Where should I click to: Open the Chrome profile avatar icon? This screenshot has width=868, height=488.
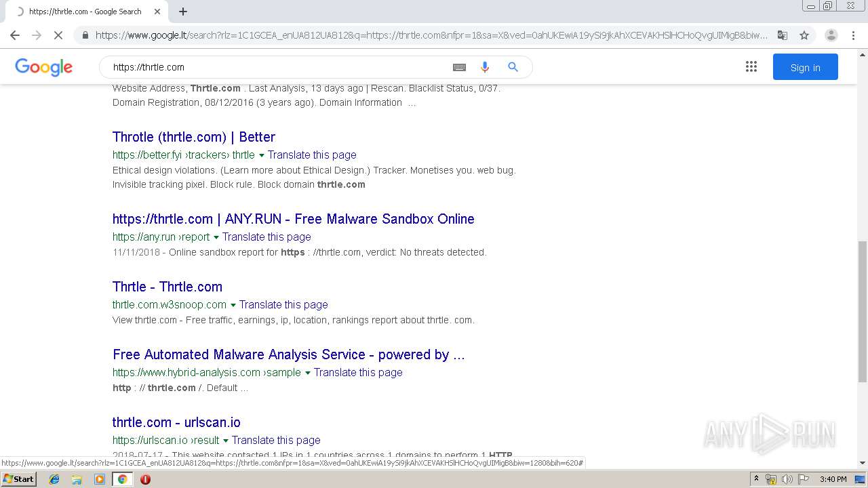[x=831, y=35]
